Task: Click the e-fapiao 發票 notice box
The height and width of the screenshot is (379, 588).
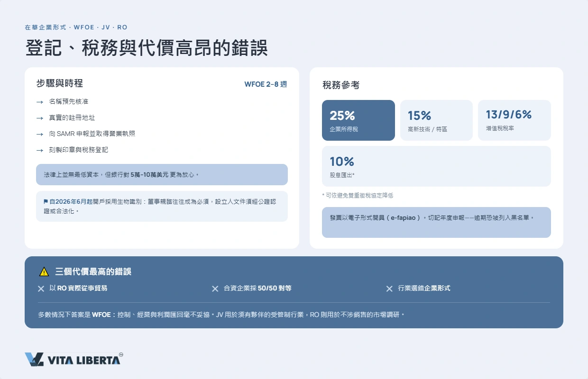Action: coord(436,222)
